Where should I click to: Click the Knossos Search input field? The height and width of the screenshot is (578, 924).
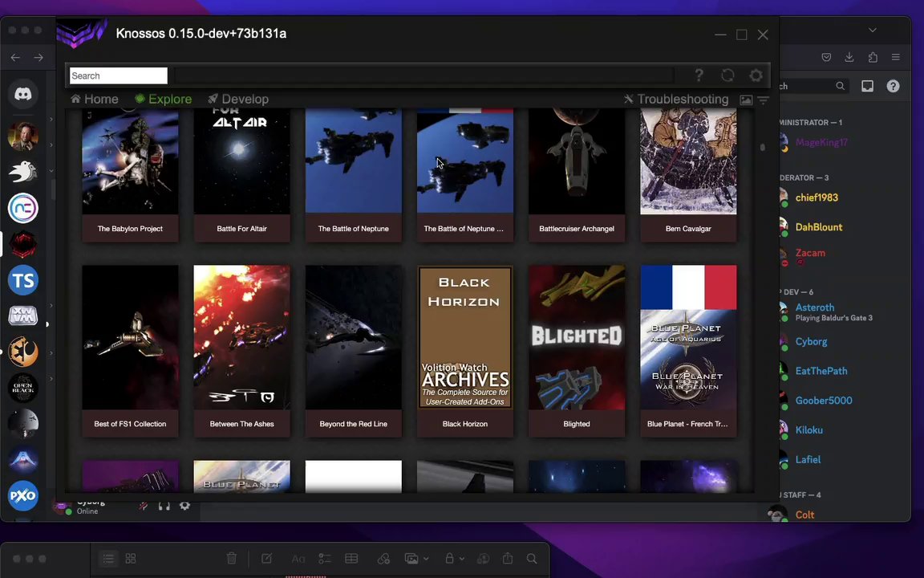click(119, 75)
